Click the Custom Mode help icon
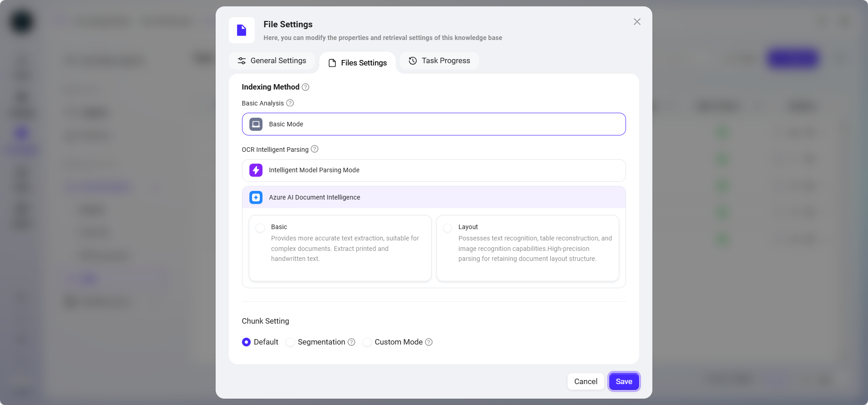Image resolution: width=868 pixels, height=405 pixels. pos(429,342)
